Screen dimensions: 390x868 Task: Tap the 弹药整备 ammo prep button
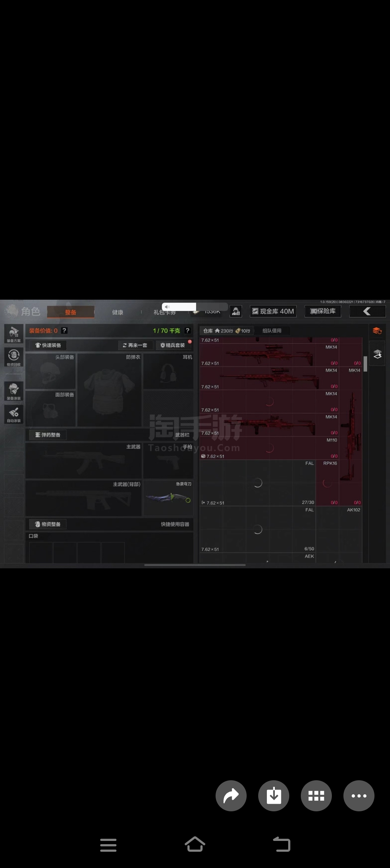point(48,435)
